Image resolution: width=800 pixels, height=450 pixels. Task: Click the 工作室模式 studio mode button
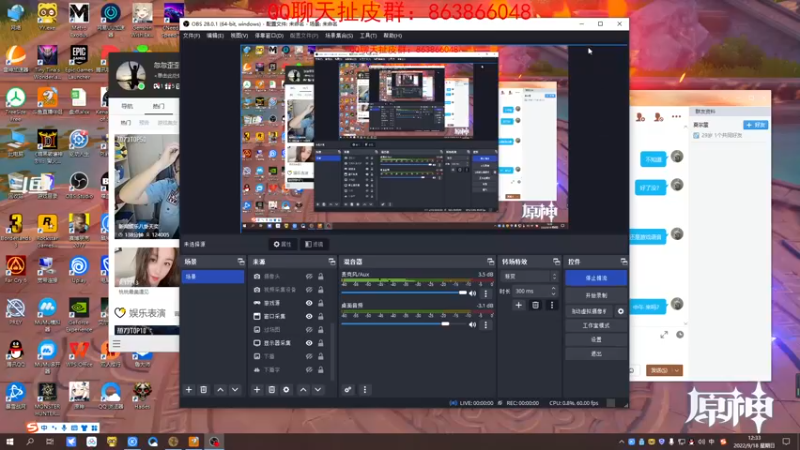pyautogui.click(x=596, y=326)
